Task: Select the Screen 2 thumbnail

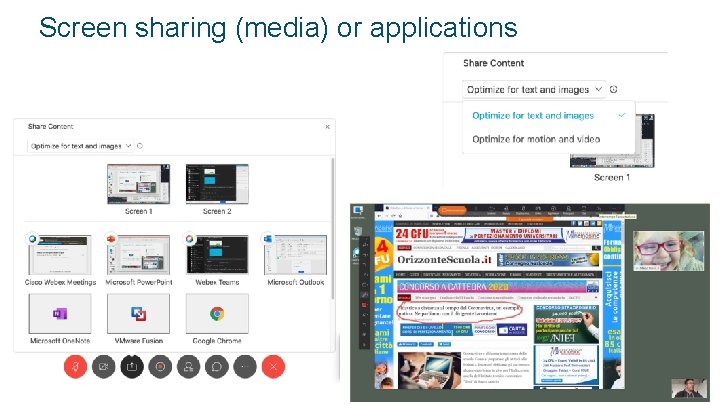Action: click(217, 184)
